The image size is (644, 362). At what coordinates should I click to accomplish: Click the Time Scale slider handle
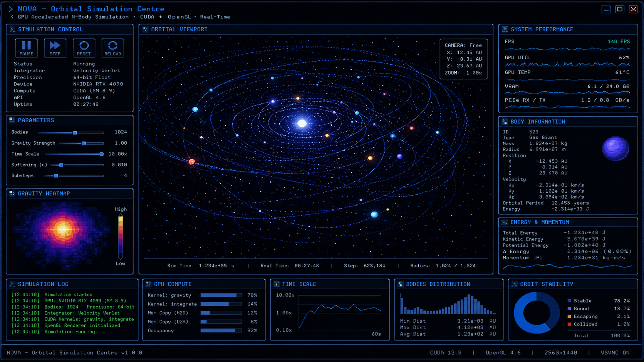pos(102,154)
